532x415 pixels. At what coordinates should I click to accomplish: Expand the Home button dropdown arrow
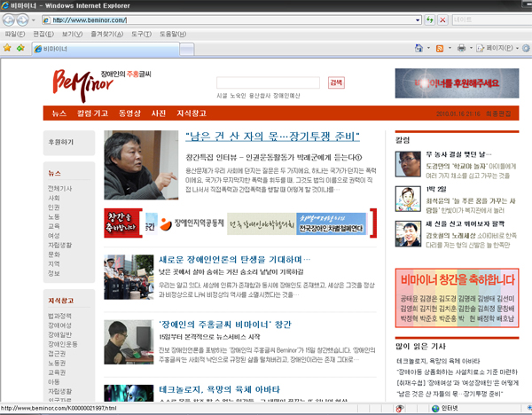pyautogui.click(x=428, y=48)
